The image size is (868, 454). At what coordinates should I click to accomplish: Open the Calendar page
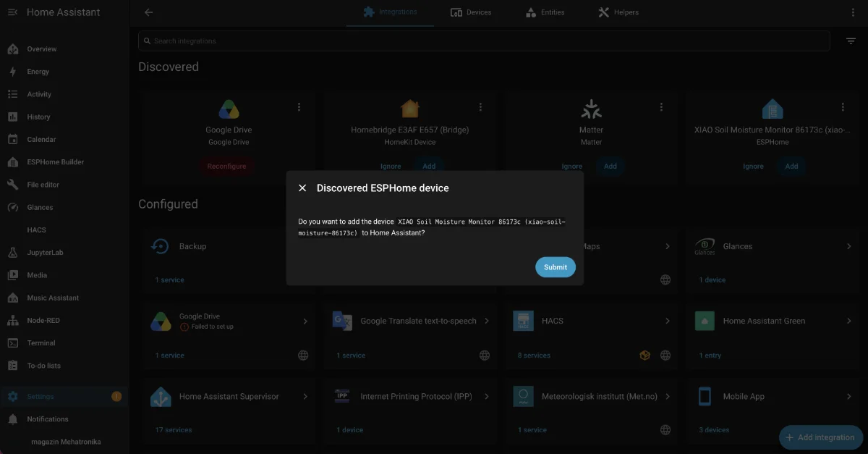(x=64, y=139)
